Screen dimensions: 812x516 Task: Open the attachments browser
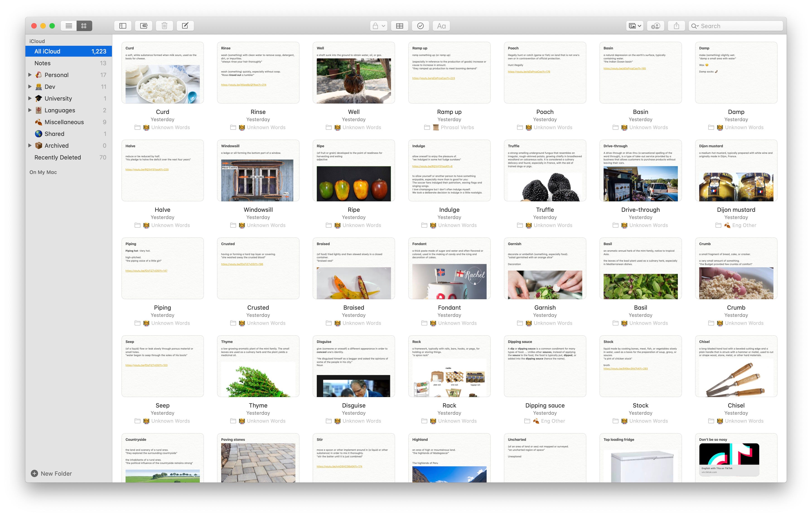pos(144,26)
